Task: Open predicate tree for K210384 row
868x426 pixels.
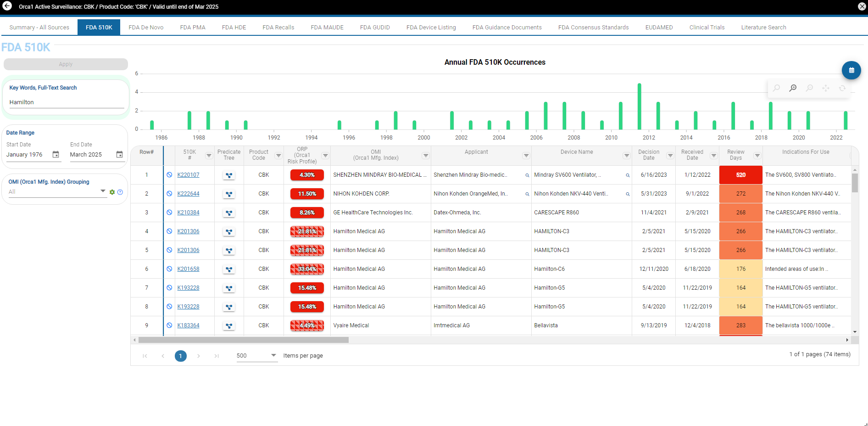Action: tap(229, 213)
